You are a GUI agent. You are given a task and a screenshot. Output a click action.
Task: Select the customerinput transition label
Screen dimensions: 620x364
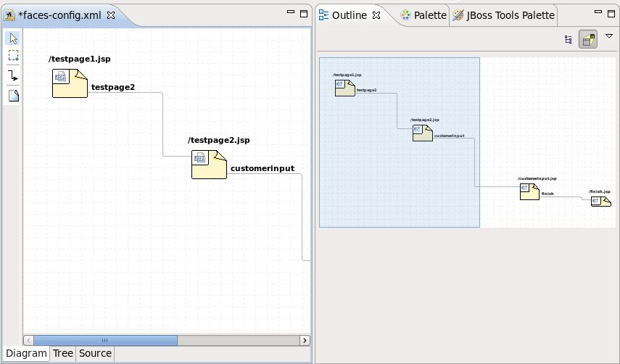coord(263,168)
